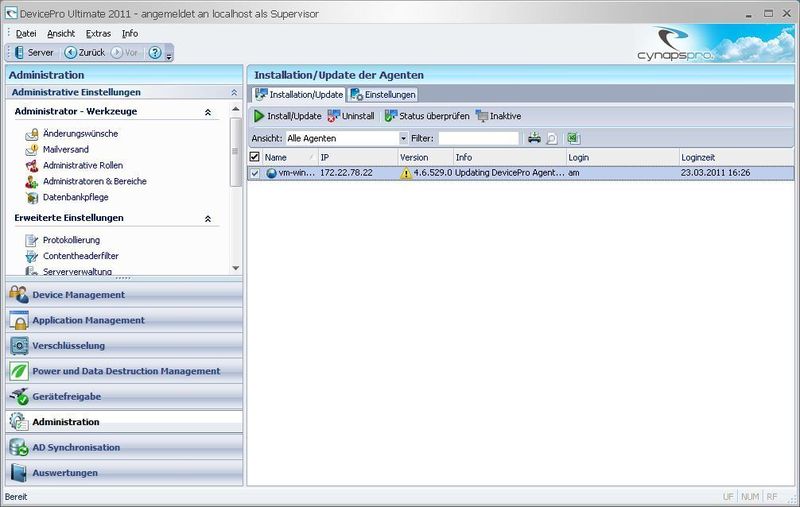Click the Excel export icon
Image resolution: width=800 pixels, height=507 pixels.
click(x=573, y=138)
